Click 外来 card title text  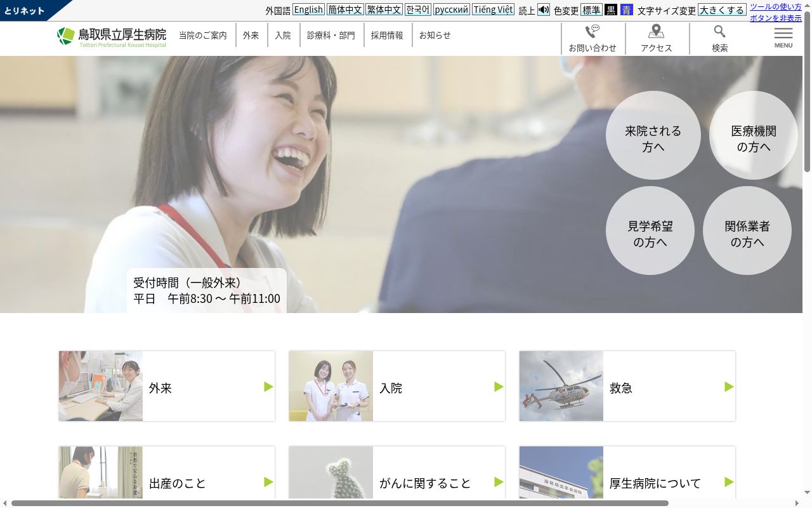point(160,388)
